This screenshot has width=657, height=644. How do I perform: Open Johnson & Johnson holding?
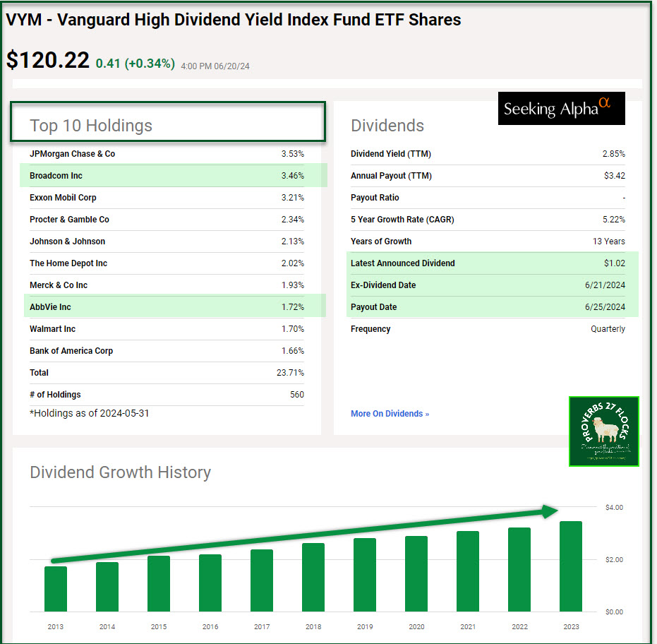tap(67, 241)
